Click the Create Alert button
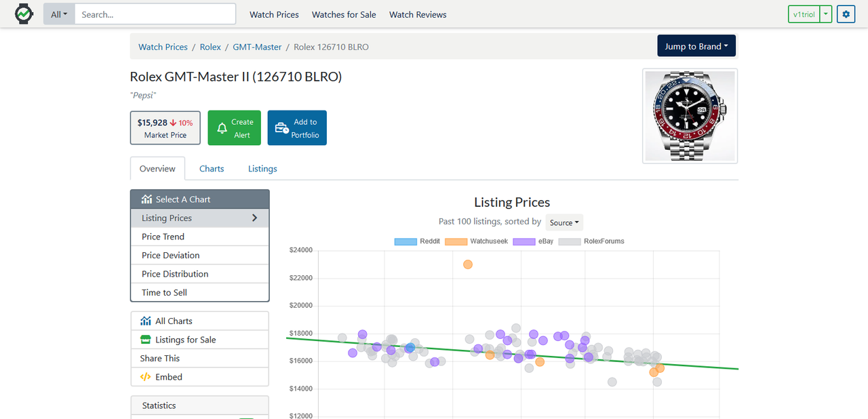868x419 pixels. [234, 128]
